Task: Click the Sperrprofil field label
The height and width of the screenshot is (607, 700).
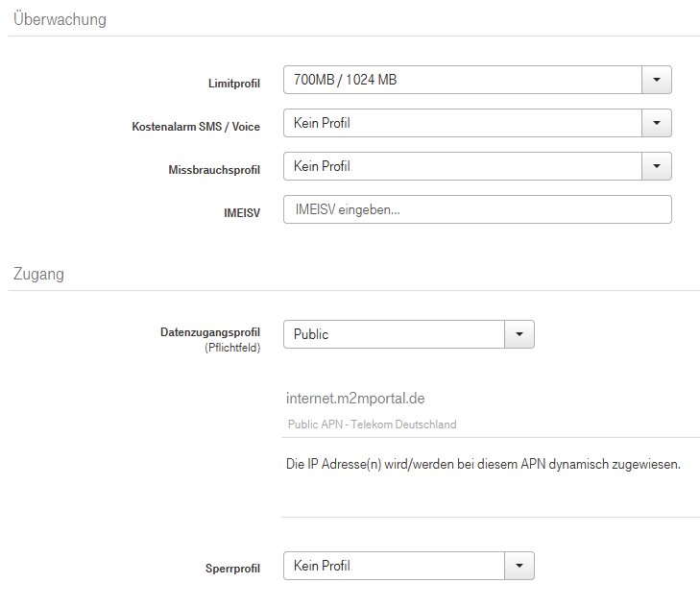Action: point(233,569)
